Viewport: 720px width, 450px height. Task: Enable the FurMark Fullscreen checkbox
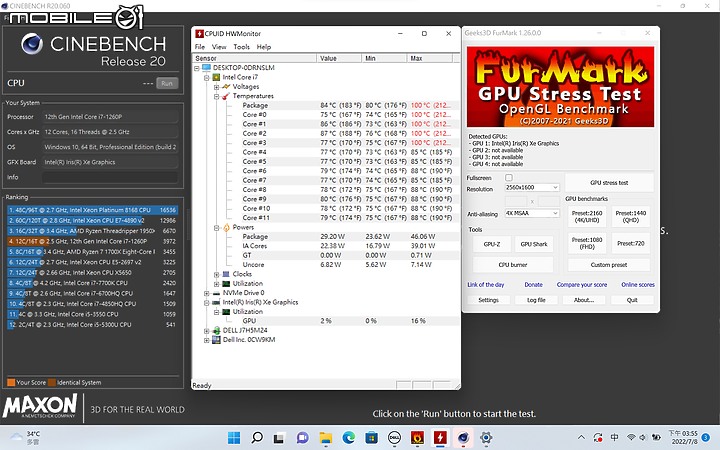point(509,177)
